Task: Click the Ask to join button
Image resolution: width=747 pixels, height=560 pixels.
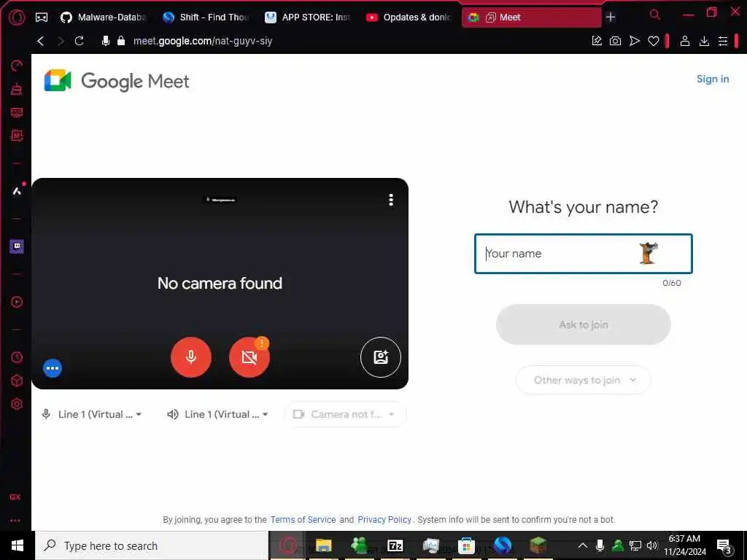Action: click(584, 324)
